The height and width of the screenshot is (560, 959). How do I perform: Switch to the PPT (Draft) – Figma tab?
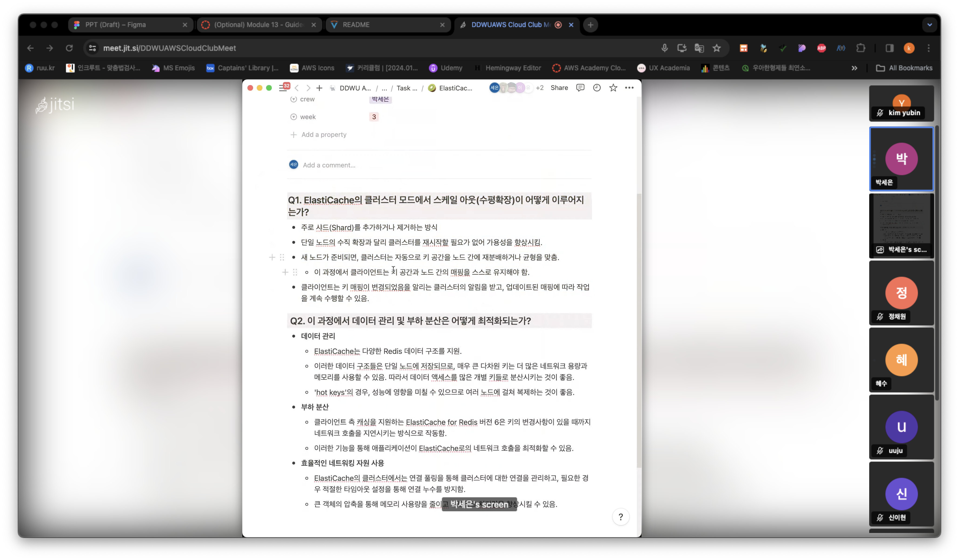(x=130, y=25)
